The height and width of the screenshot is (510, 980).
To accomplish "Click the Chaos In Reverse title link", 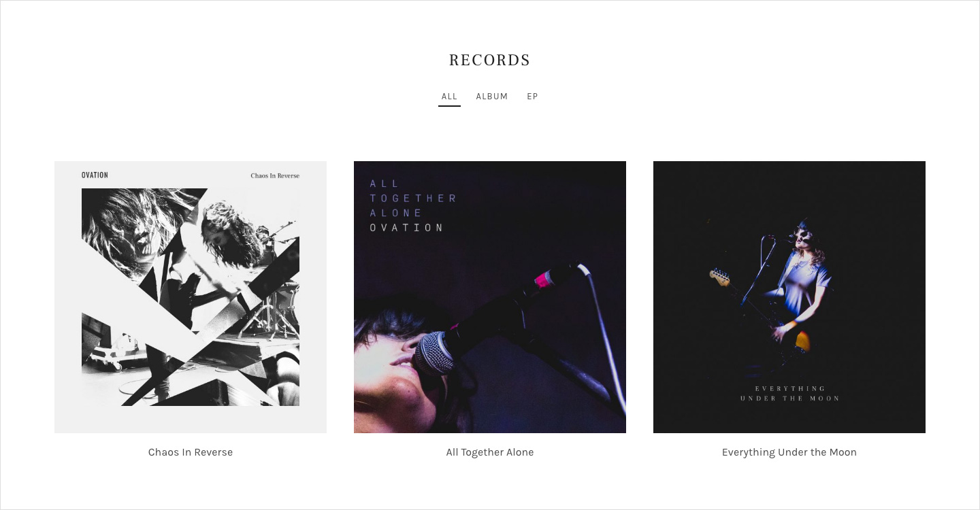I will (x=191, y=452).
